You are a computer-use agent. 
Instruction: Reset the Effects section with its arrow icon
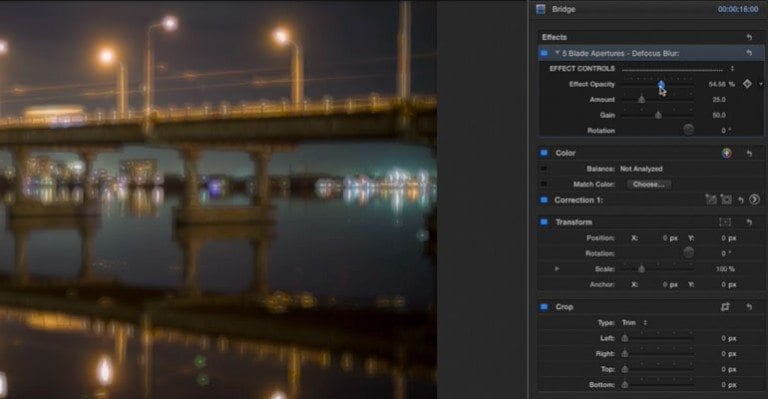point(749,37)
